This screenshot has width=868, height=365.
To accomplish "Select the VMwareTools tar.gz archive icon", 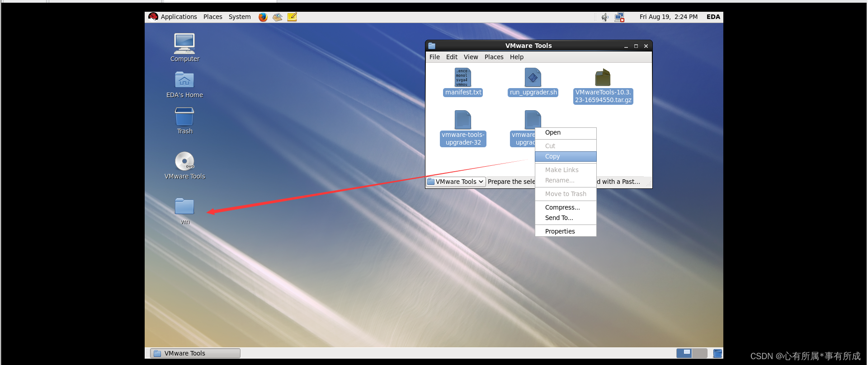I will (x=603, y=77).
